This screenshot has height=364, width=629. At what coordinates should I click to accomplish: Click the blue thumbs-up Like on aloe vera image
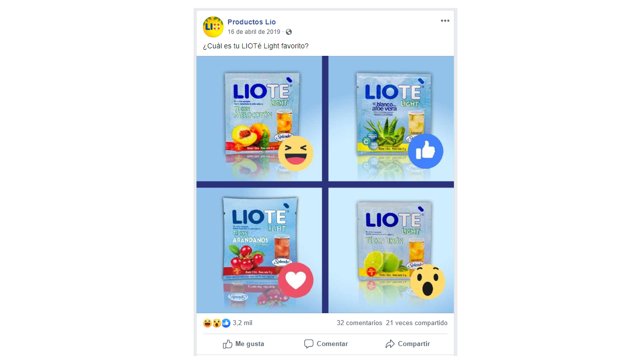[425, 151]
